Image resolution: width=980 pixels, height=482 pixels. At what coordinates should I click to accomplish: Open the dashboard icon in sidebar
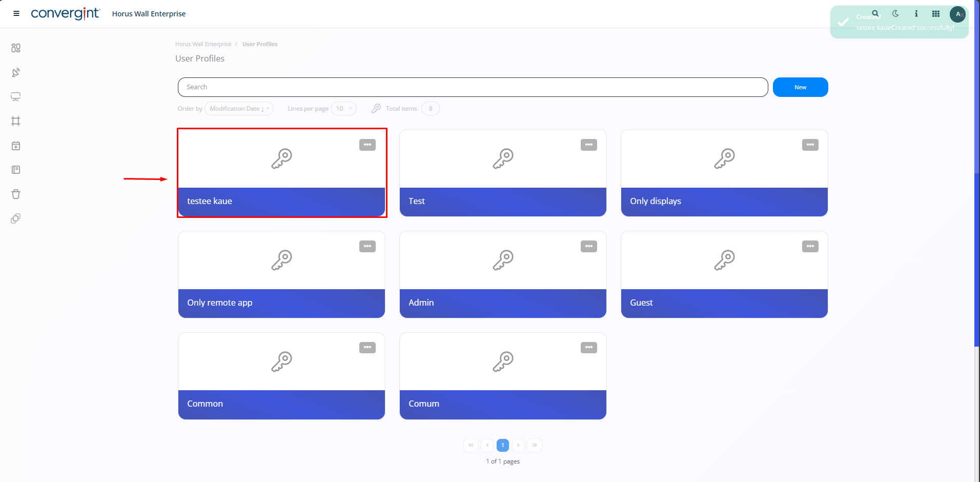(x=16, y=48)
